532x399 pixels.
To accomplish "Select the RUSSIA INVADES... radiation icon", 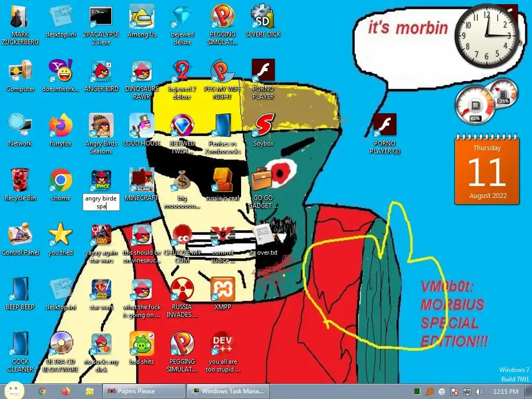I will pyautogui.click(x=182, y=289).
